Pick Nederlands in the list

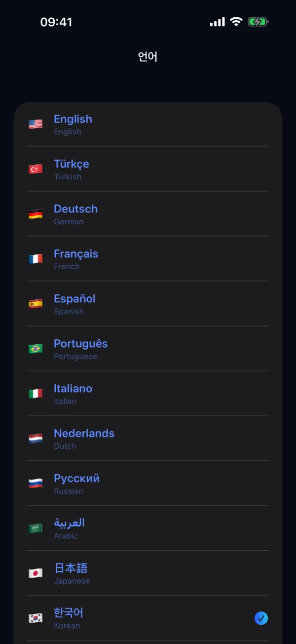pyautogui.click(x=148, y=439)
